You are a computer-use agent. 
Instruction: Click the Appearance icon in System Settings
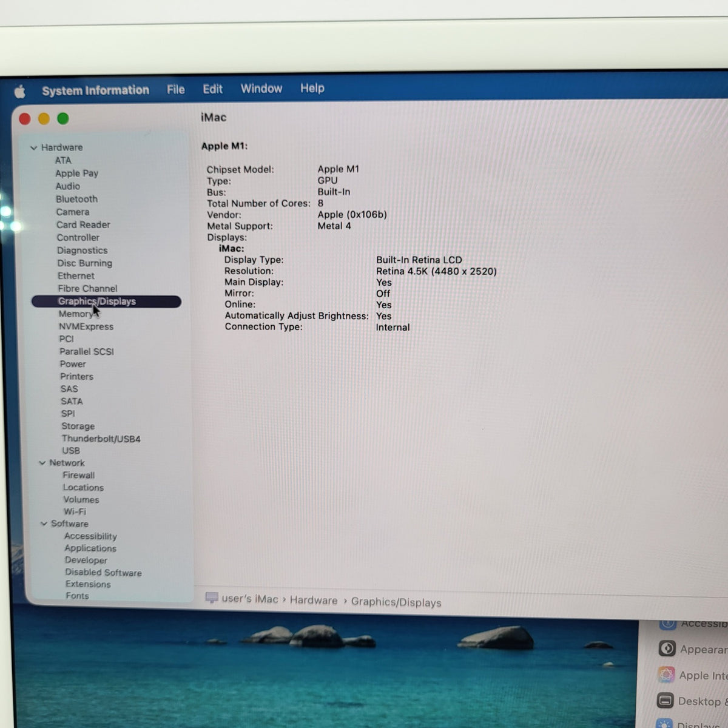667,649
